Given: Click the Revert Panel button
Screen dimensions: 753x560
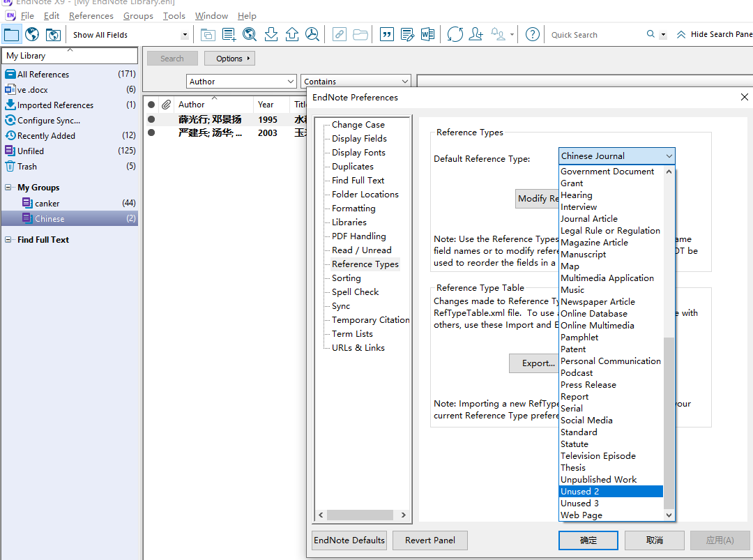Looking at the screenshot, I should [x=429, y=540].
